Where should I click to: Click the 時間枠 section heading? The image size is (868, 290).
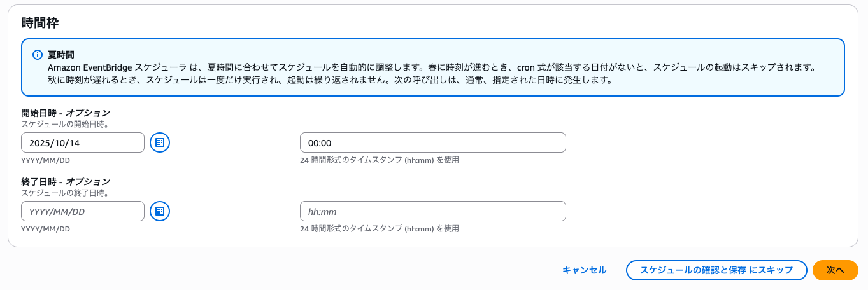41,23
